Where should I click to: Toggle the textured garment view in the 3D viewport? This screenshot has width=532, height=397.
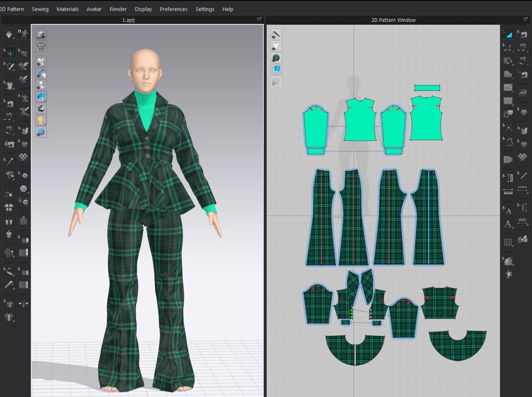(x=41, y=96)
